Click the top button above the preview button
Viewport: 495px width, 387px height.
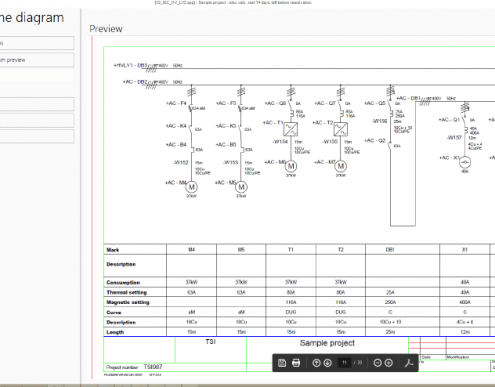pos(37,43)
